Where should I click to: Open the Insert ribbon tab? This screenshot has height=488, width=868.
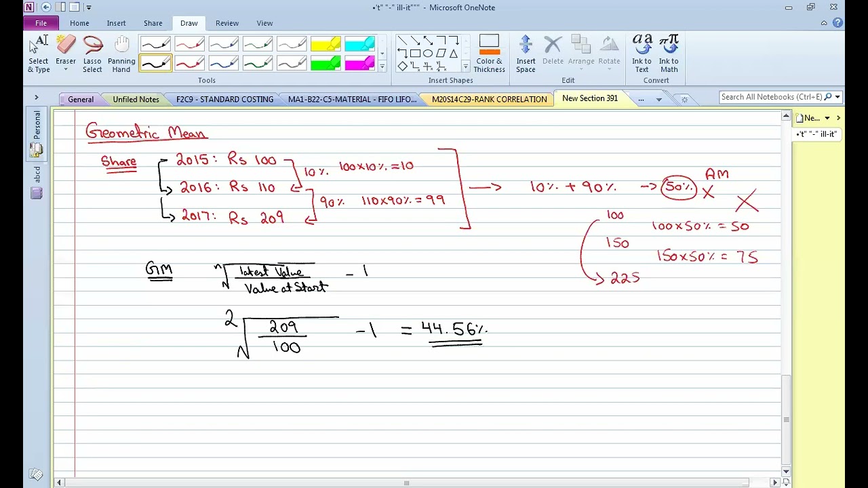[x=116, y=23]
